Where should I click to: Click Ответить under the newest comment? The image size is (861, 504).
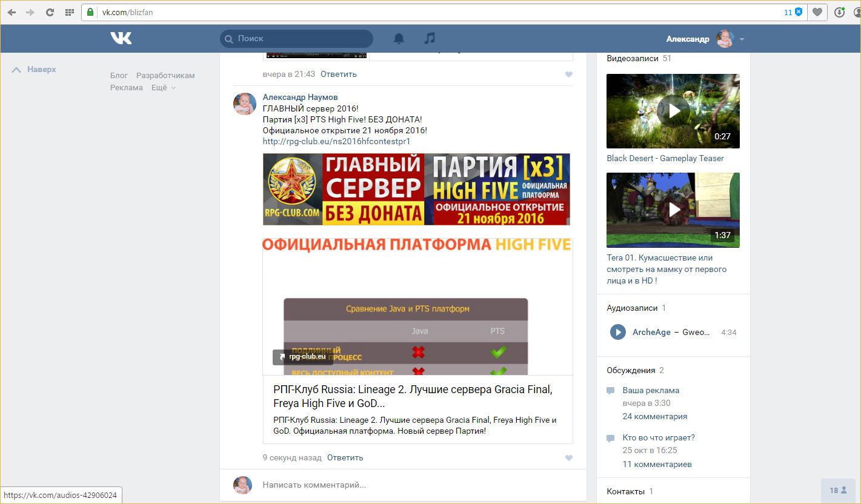click(x=345, y=457)
